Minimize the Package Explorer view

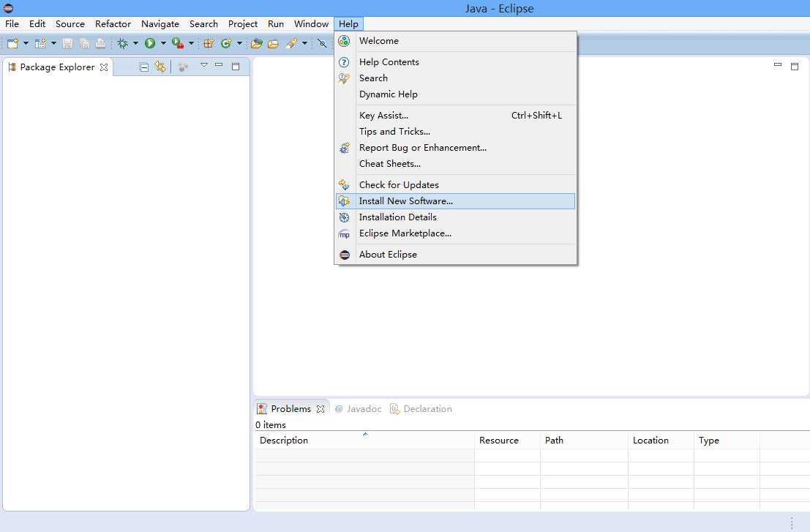click(x=219, y=65)
